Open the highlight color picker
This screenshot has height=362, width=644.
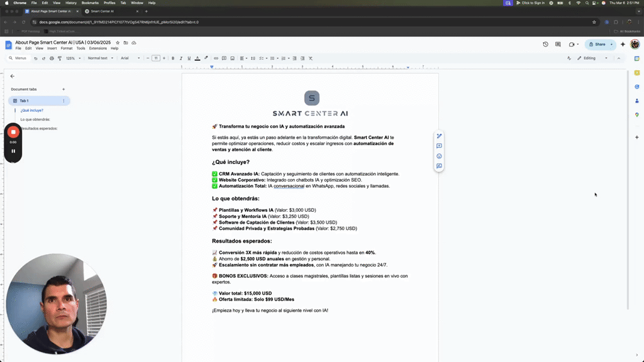click(x=206, y=58)
